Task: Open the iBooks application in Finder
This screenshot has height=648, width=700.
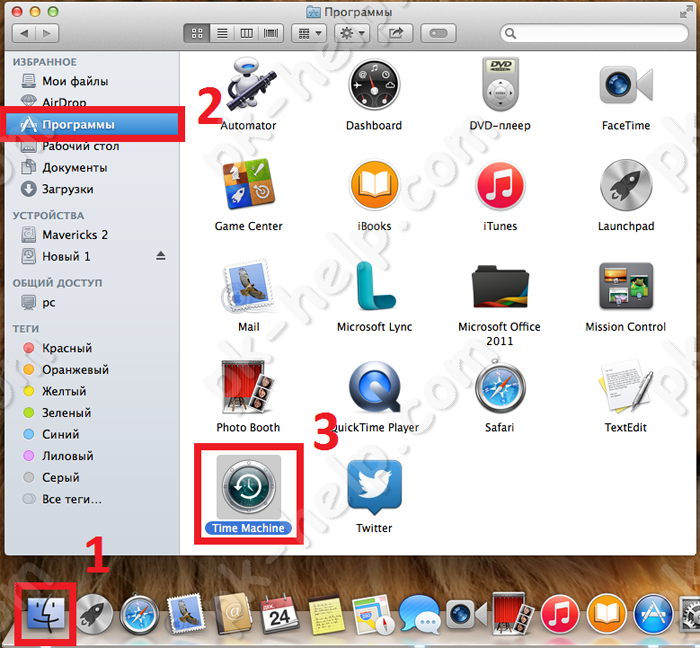Action: tap(374, 185)
